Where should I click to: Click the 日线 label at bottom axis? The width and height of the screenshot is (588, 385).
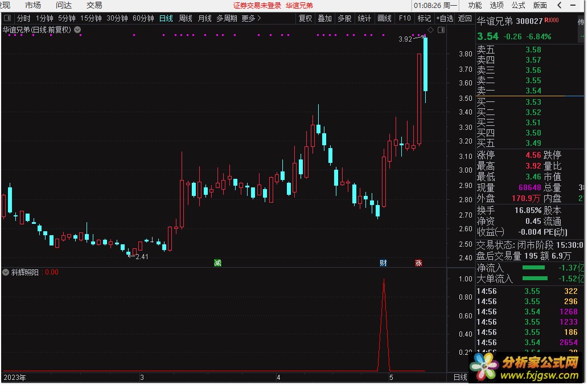point(460,378)
